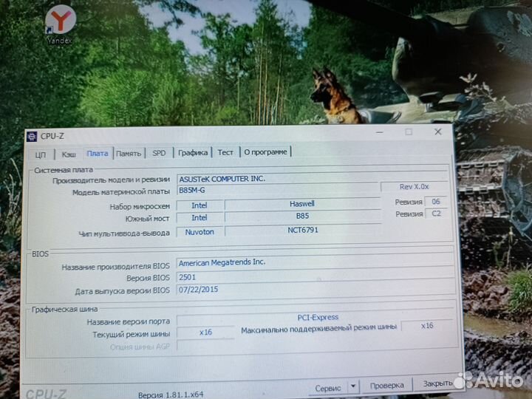Click the Чип мультиввода-вывода label
The height and width of the screenshot is (399, 532).
tap(124, 233)
